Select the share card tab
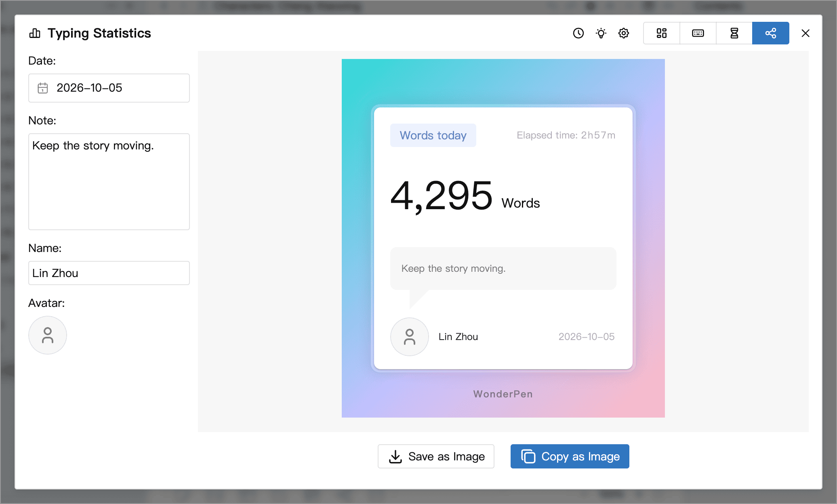837x504 pixels. pos(771,33)
